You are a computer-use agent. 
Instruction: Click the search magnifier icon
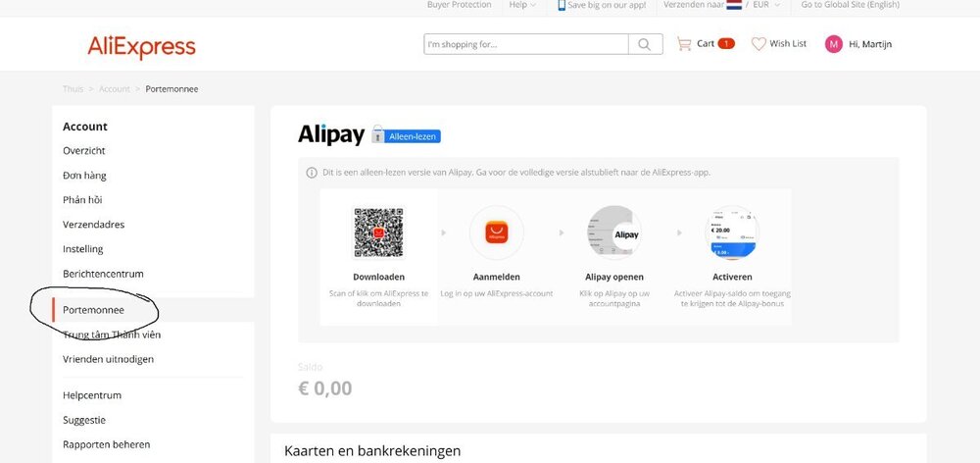click(644, 44)
